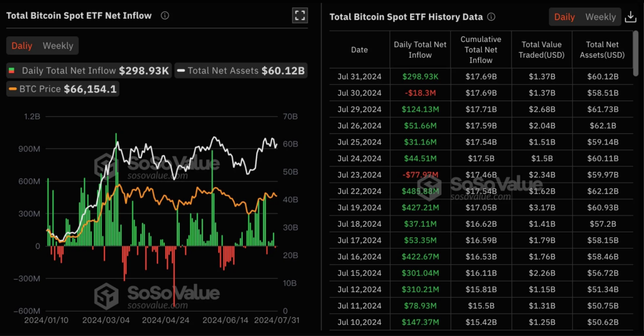
Task: Switch history table to Weekly
Action: (601, 17)
